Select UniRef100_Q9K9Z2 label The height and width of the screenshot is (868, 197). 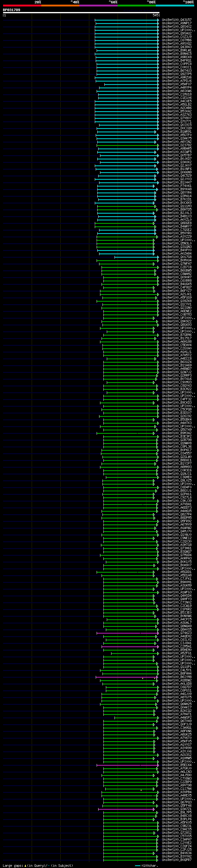pyautogui.click(x=177, y=321)
